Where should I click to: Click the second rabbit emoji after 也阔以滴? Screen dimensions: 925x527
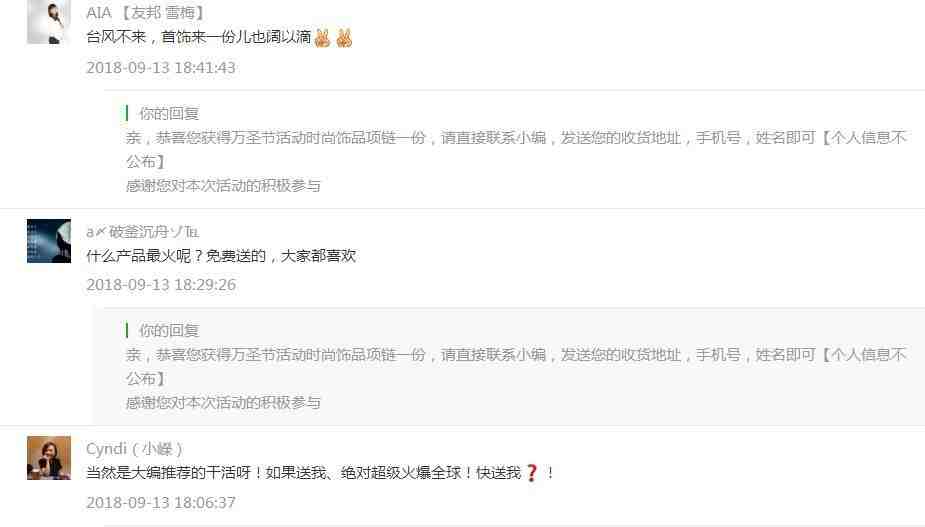coord(344,38)
